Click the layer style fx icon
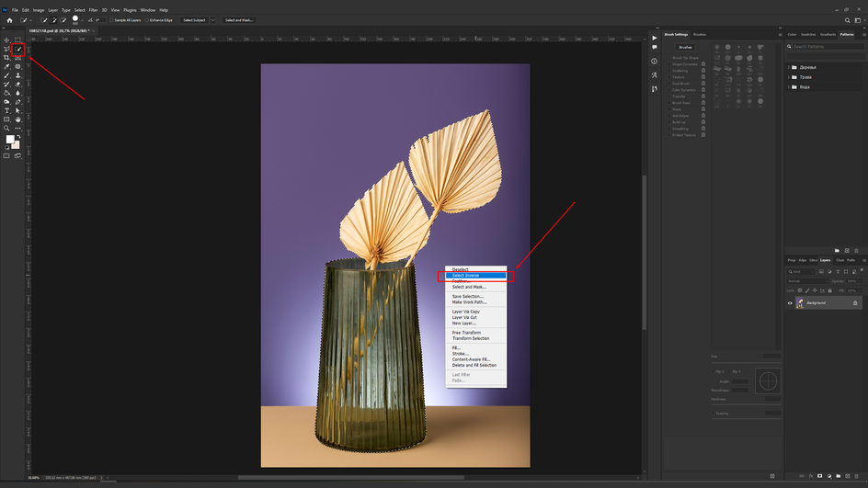This screenshot has width=868, height=488. point(811,476)
